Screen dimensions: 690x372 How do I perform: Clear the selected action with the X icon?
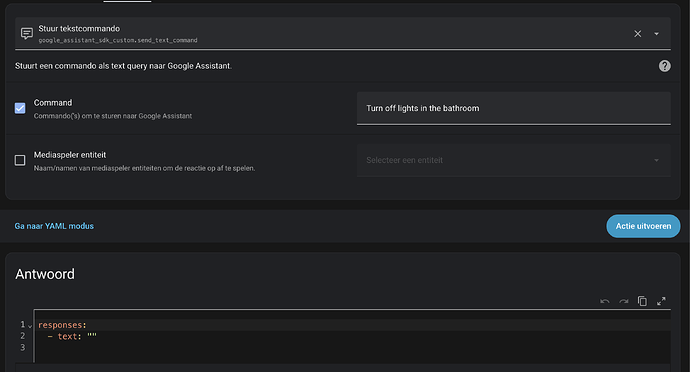click(x=637, y=34)
